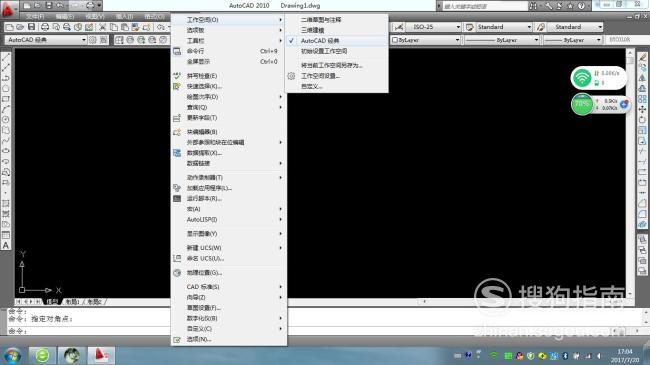Click the green WiFi widget icon

click(582, 78)
